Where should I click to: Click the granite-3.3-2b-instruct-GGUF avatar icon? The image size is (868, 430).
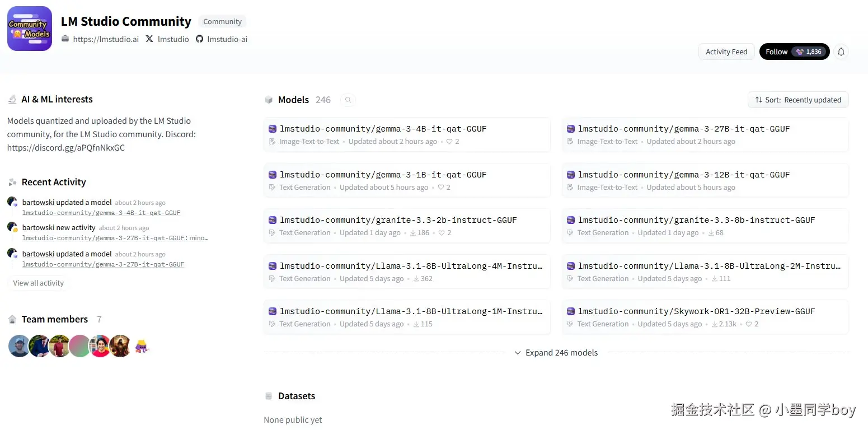[x=273, y=220]
